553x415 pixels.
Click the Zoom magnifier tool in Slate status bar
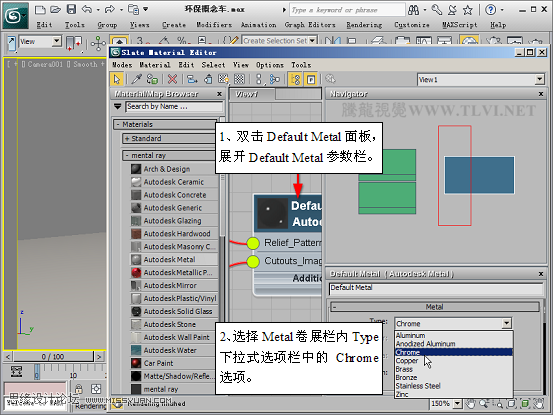484,403
